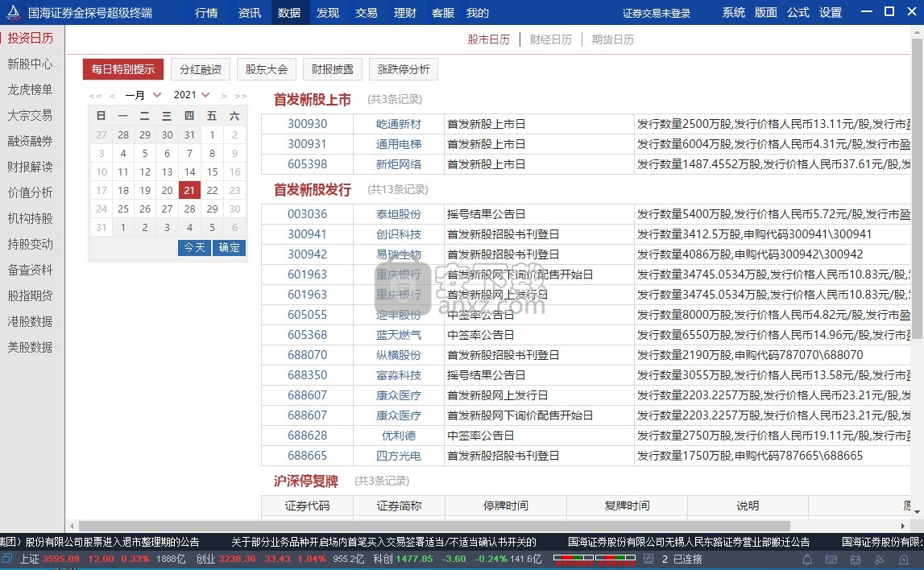Click stock name 泰坦股份
The image size is (924, 570).
pos(399,214)
